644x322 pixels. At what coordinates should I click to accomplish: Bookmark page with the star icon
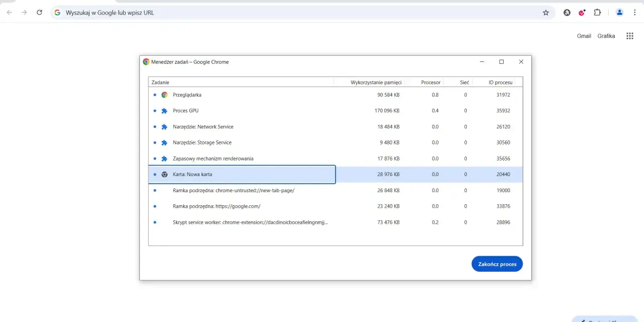click(x=546, y=13)
